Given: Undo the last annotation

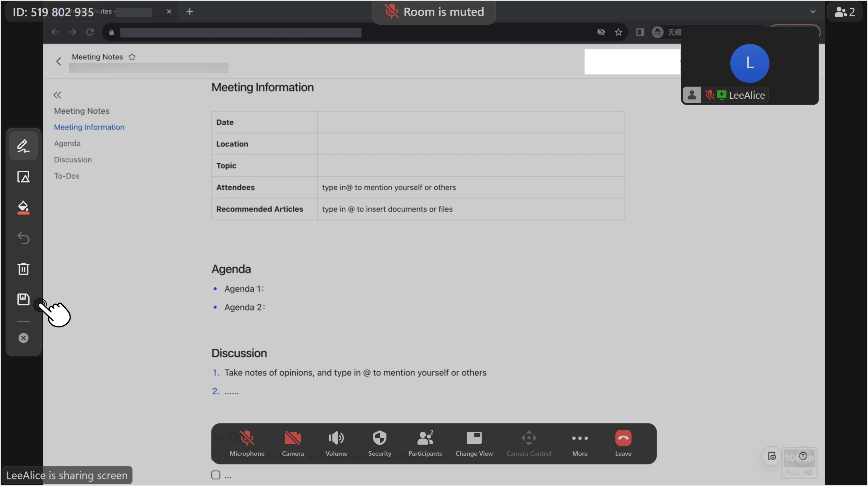Looking at the screenshot, I should [x=23, y=238].
